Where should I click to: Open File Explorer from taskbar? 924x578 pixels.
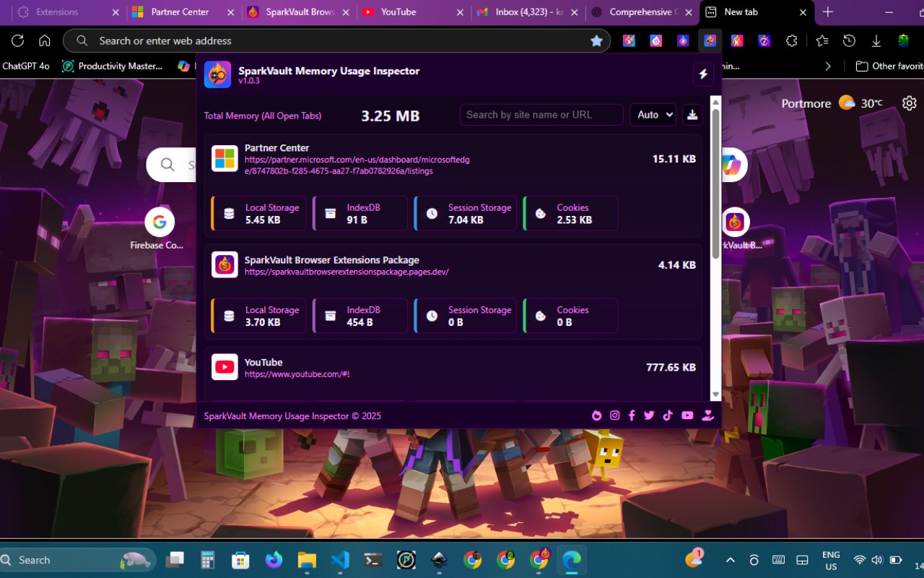point(307,560)
